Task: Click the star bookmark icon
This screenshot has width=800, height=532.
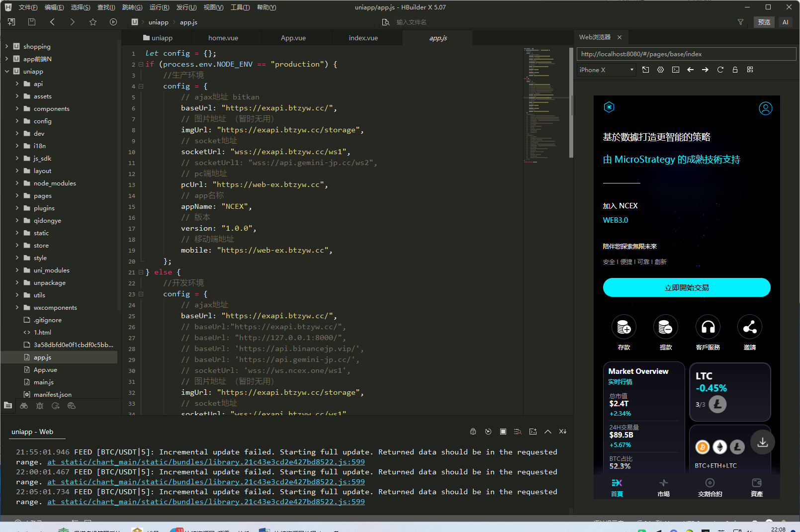Action: [93, 22]
